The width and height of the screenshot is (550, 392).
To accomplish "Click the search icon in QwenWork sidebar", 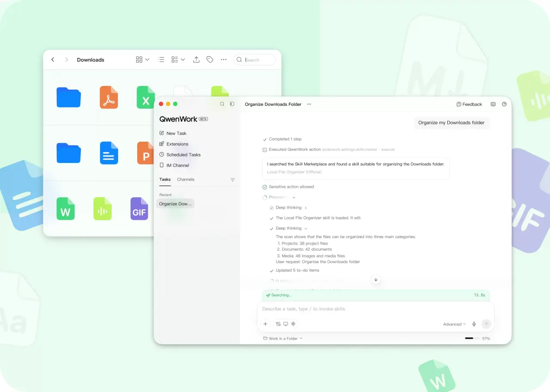I will 222,104.
